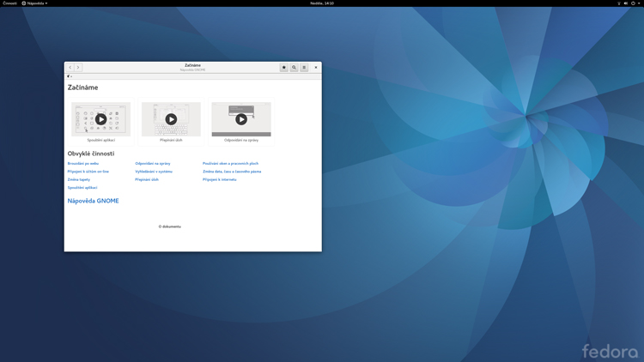Play the Odpovídání na zprávy video
The image size is (644, 362).
pyautogui.click(x=241, y=119)
